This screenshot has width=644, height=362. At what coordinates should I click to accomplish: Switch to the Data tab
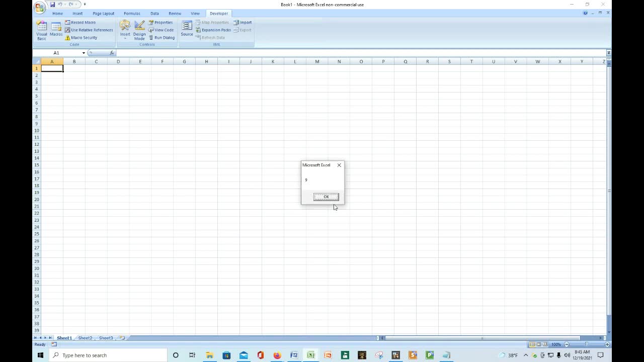click(x=154, y=14)
